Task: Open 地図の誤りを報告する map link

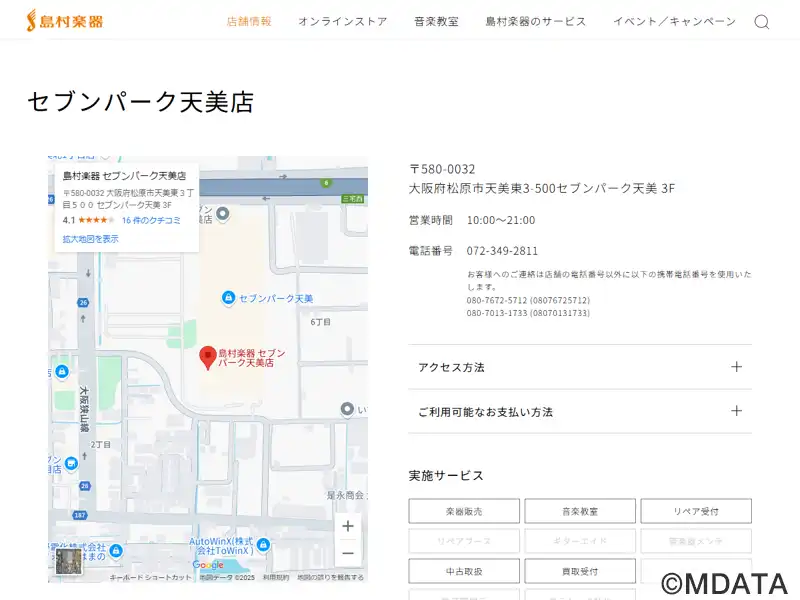Action: tap(330, 578)
